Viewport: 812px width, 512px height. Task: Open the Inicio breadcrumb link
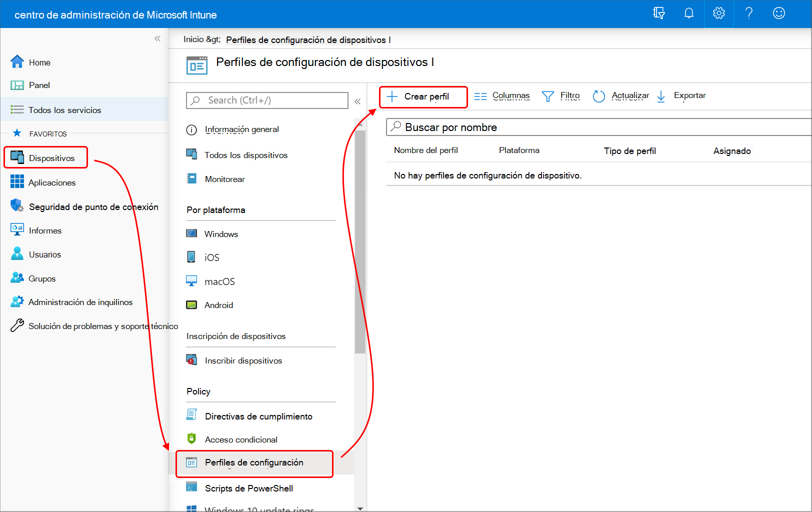click(192, 39)
